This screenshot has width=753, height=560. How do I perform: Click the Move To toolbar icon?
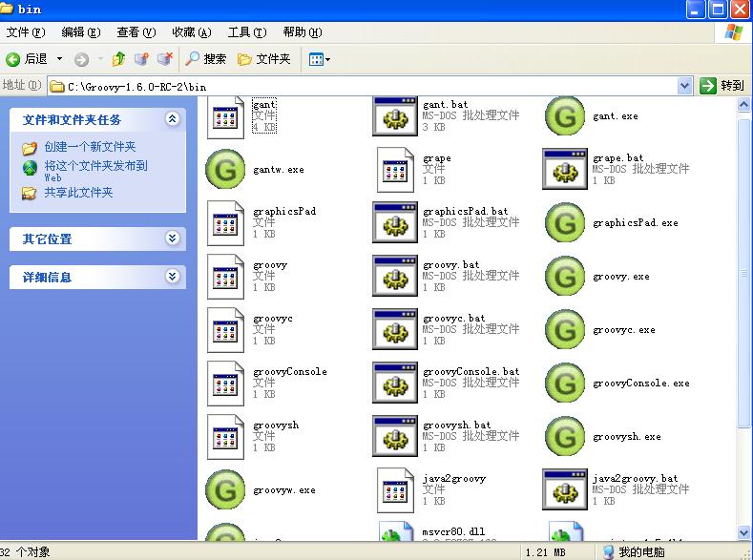[x=141, y=59]
